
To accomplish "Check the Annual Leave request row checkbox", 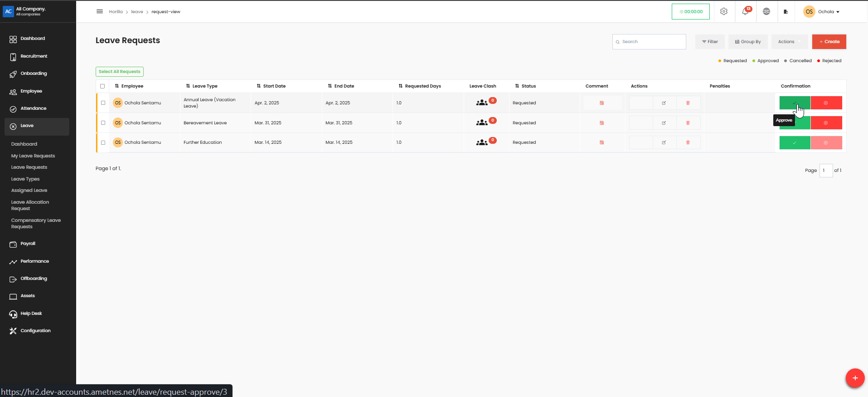I will pos(103,103).
